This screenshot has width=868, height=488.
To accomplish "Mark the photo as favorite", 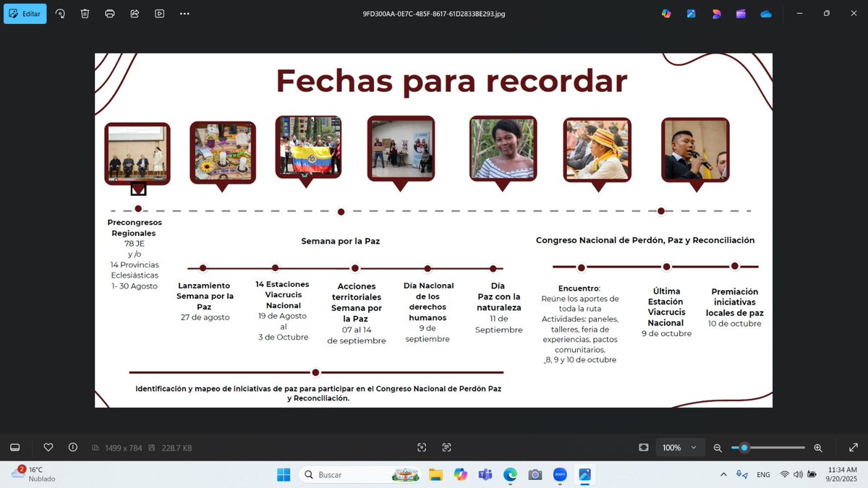I will [48, 447].
